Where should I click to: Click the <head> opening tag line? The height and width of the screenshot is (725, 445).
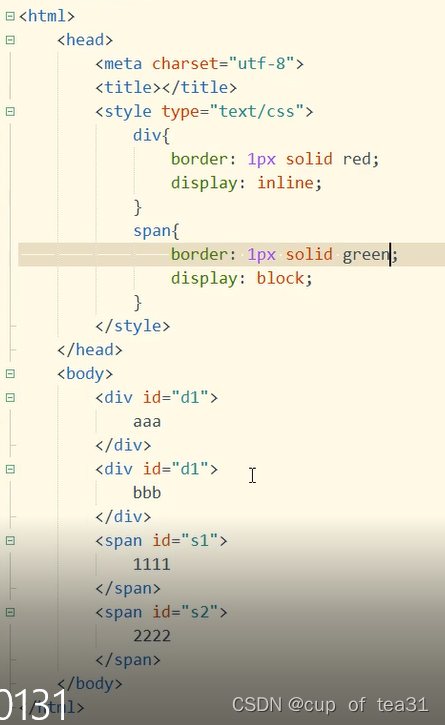click(x=85, y=40)
